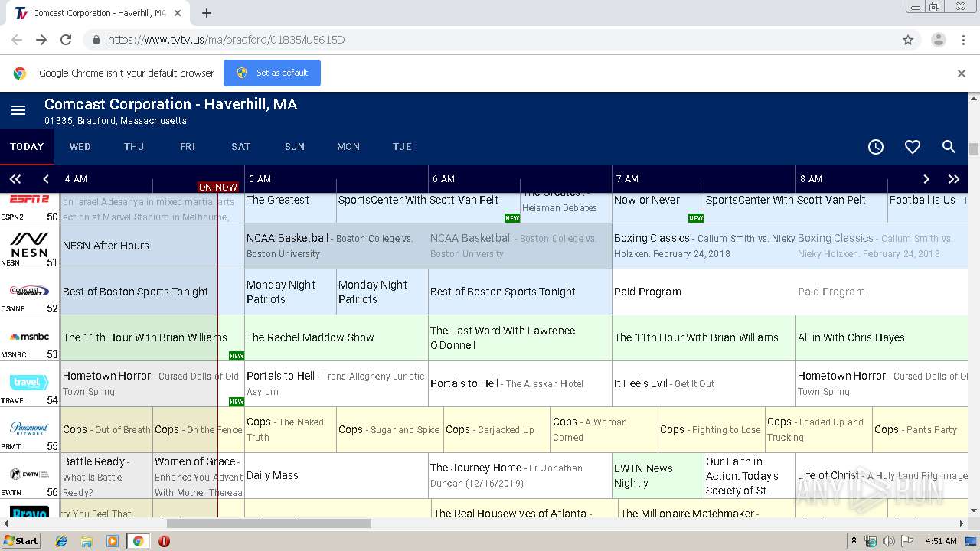Viewport: 980px width, 551px height.
Task: Open media player from taskbar
Action: (x=113, y=541)
